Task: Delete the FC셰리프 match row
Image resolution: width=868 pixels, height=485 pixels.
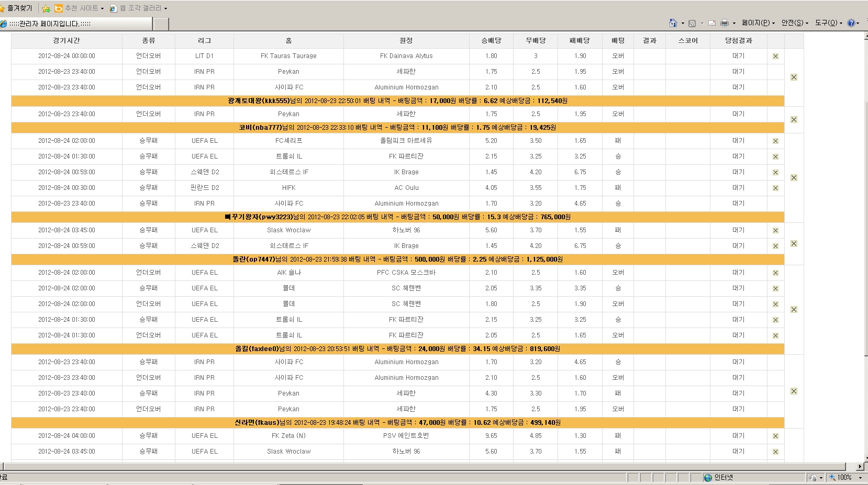Action: click(775, 141)
